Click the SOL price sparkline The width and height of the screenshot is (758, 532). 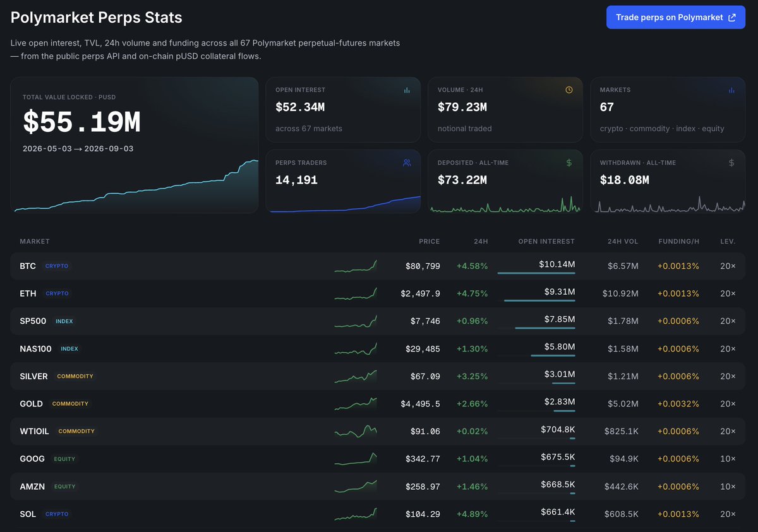pyautogui.click(x=356, y=514)
